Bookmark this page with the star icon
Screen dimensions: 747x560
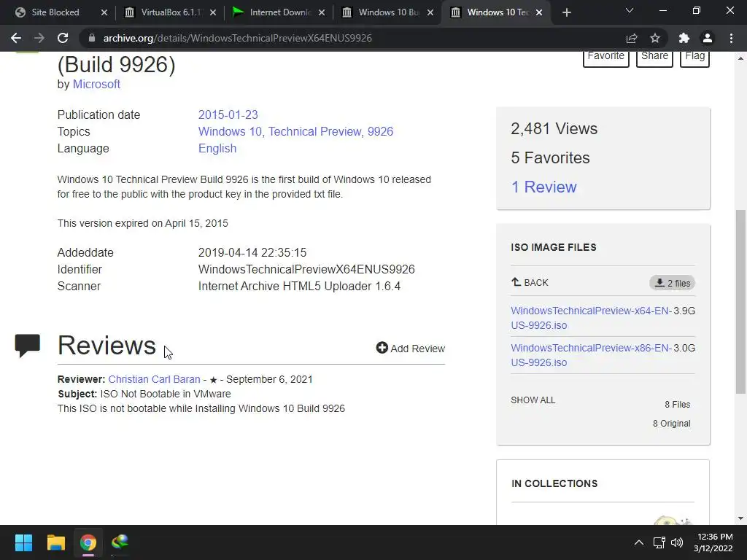(655, 38)
